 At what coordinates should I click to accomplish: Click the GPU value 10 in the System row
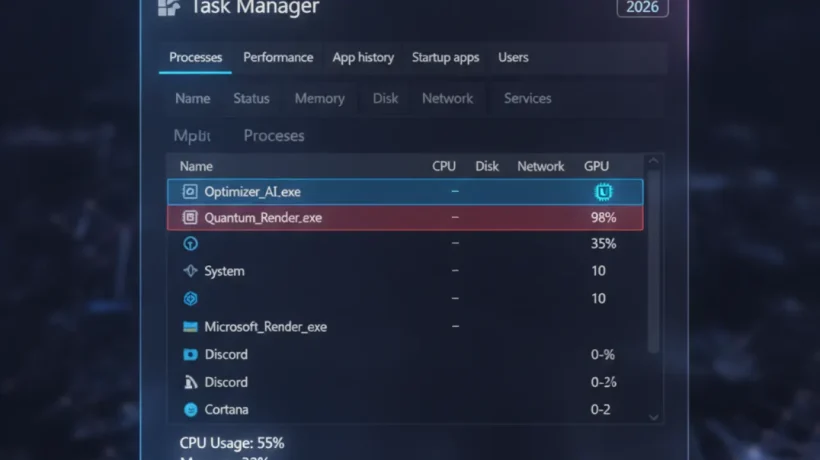click(598, 271)
